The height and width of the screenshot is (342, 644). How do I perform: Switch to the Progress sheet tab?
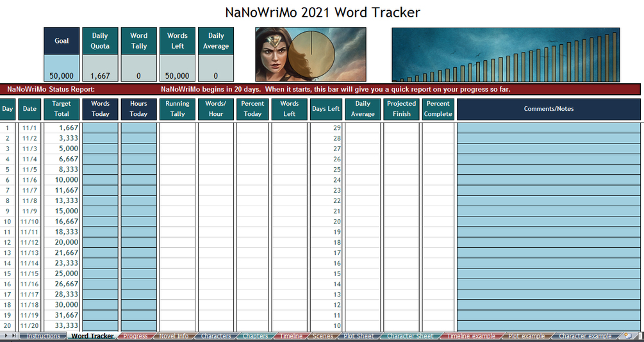(135, 336)
